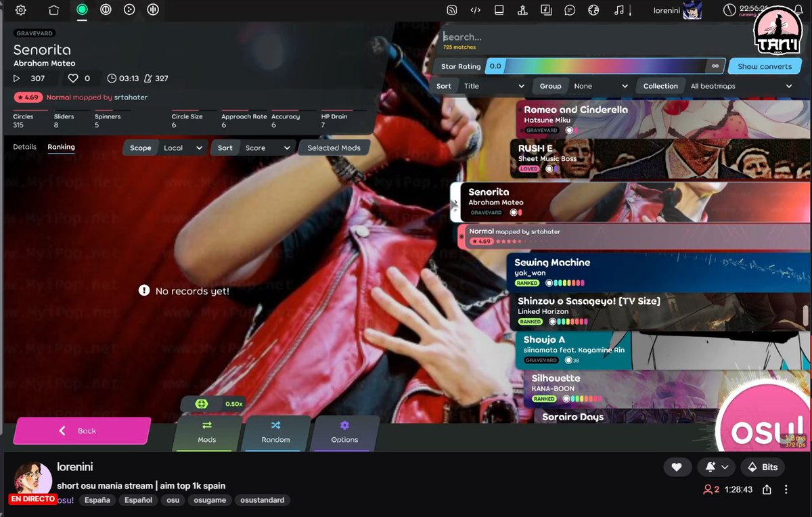This screenshot has width=812, height=517.
Task: Select the mania ruleset icon
Action: point(153,9)
